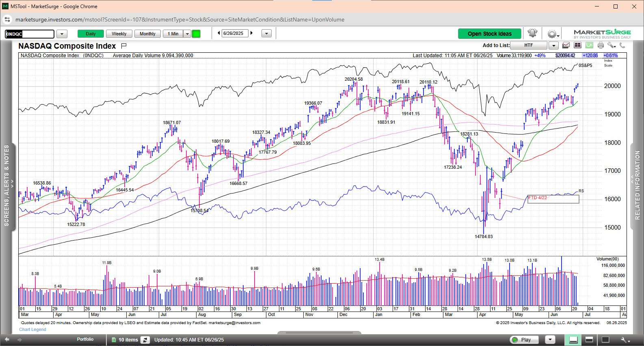Click the phone contact icon
The image size is (644, 346).
click(x=622, y=45)
